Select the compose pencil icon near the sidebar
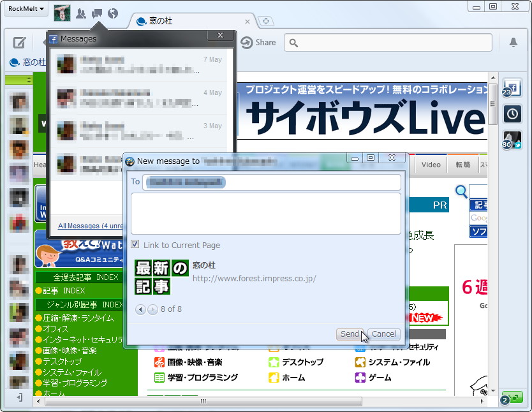532x412 pixels. click(x=20, y=43)
